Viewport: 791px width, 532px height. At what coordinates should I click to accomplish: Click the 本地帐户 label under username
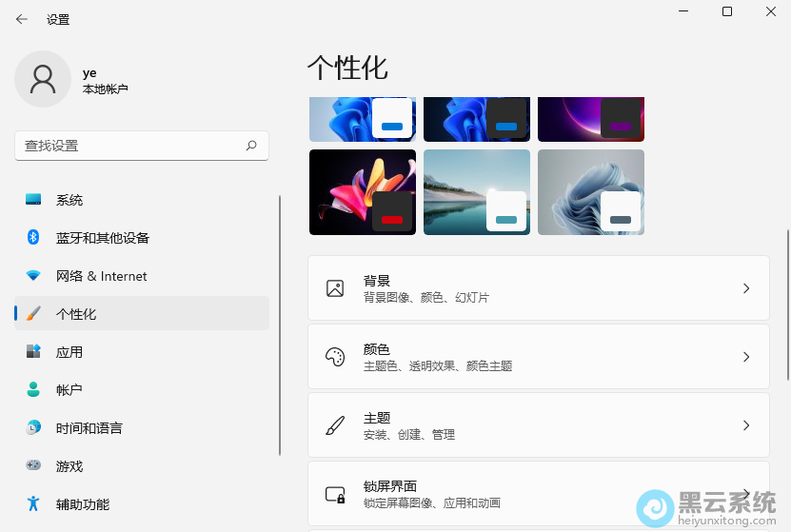105,89
